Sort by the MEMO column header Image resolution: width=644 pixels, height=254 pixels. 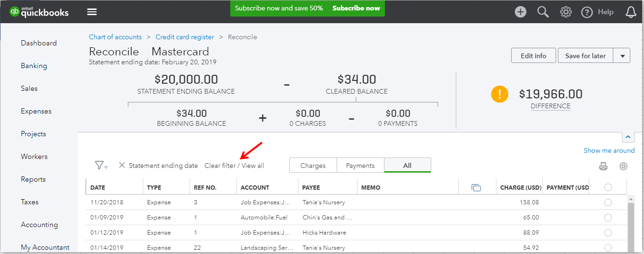tap(371, 188)
